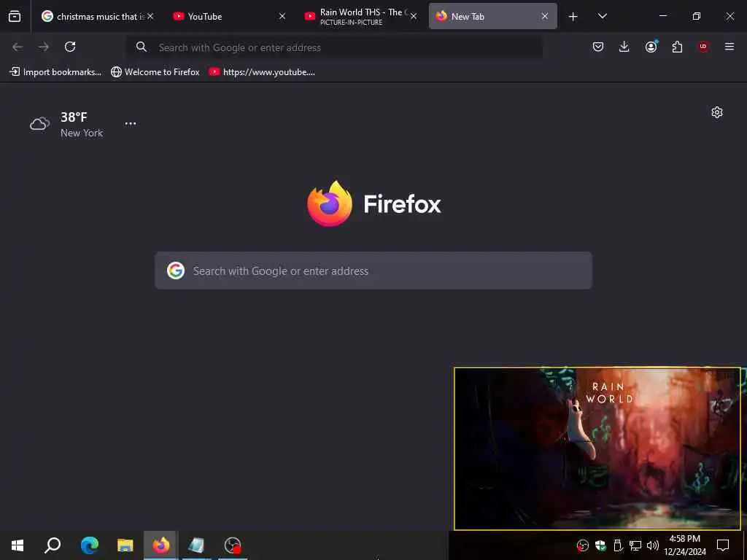Click the address bar search field

(334, 47)
